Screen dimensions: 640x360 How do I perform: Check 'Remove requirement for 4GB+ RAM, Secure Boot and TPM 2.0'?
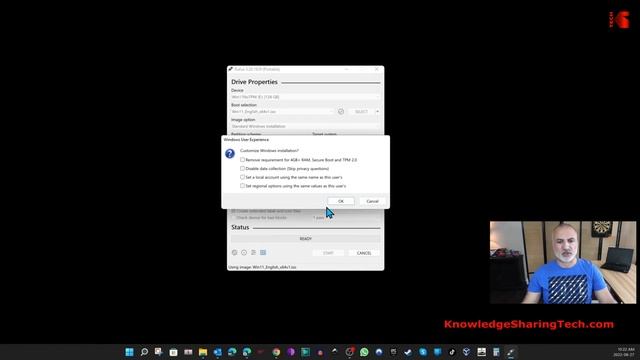point(242,160)
